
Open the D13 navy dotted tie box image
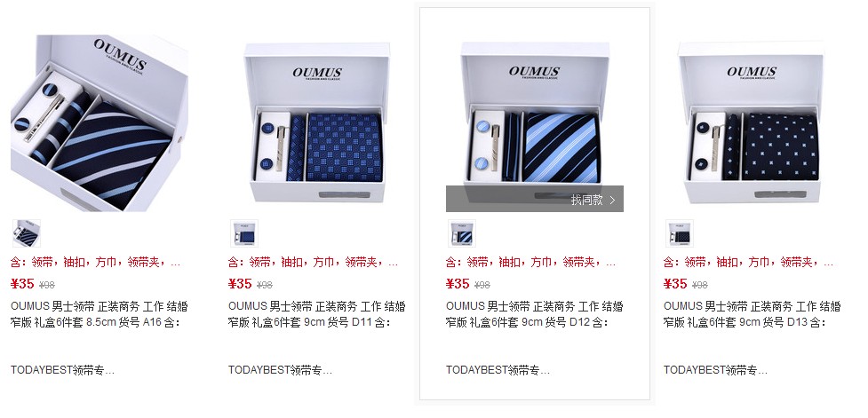coord(752,122)
